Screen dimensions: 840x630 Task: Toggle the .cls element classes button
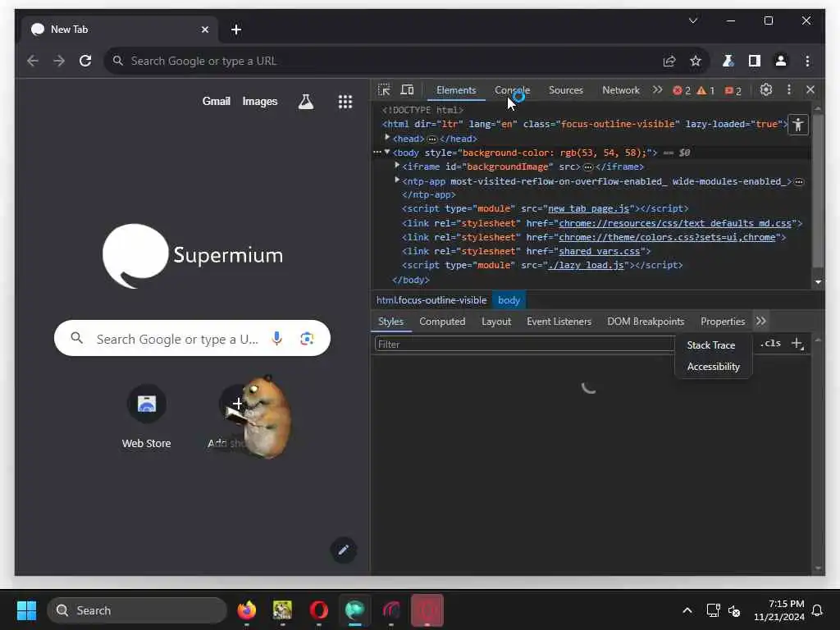770,344
